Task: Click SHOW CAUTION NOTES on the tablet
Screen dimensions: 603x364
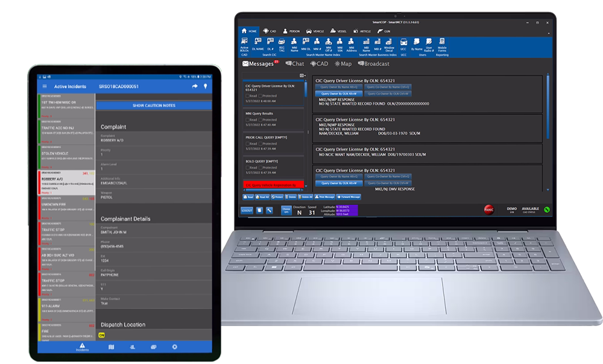Action: [x=154, y=105]
